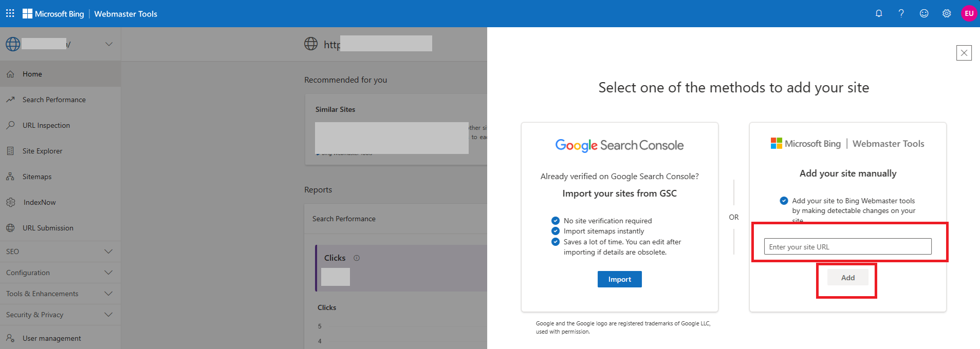Click the User management people icon

[10, 338]
